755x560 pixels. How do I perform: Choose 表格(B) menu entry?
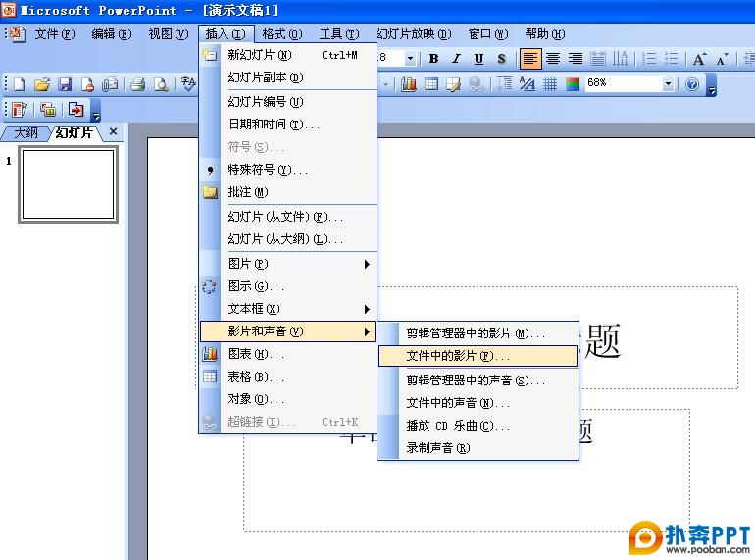coord(287,377)
